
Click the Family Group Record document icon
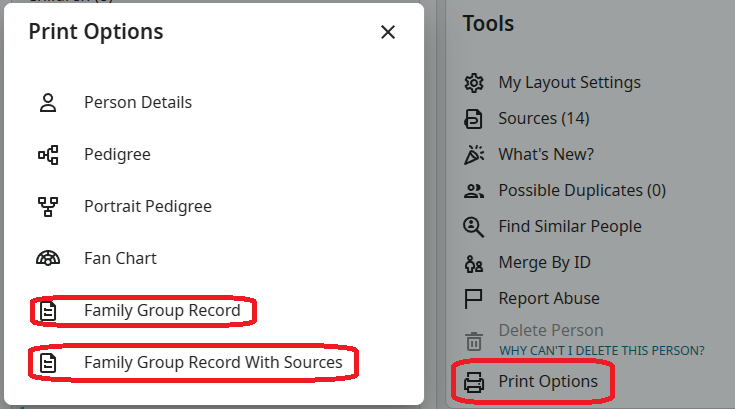(48, 311)
